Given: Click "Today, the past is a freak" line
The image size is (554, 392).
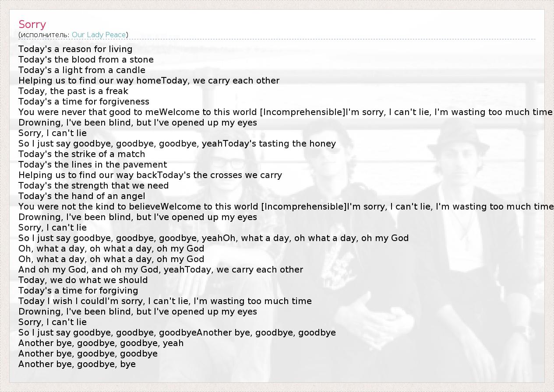Looking at the screenshot, I should tap(73, 91).
